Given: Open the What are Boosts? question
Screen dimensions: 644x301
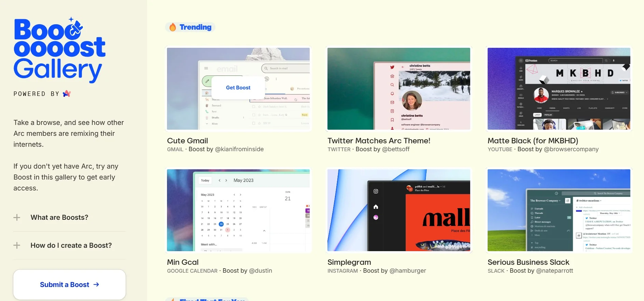Looking at the screenshot, I should pyautogui.click(x=59, y=217).
